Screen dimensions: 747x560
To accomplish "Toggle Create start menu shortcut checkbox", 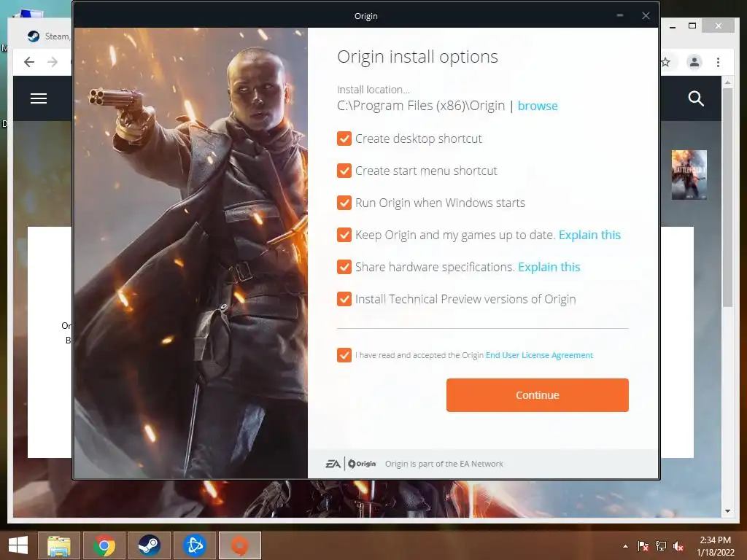I will tap(344, 171).
